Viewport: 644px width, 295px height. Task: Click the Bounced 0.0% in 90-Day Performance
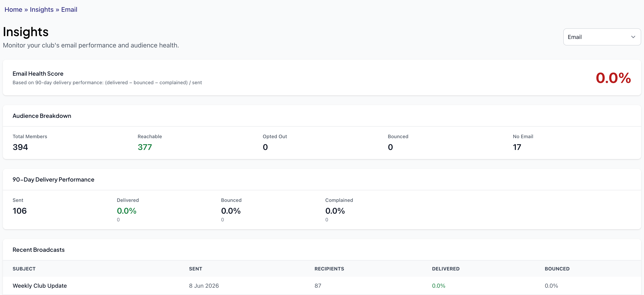pyautogui.click(x=231, y=211)
